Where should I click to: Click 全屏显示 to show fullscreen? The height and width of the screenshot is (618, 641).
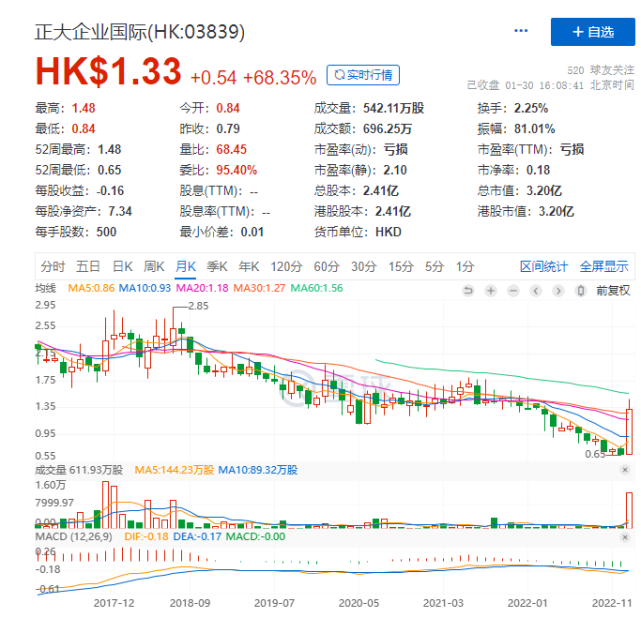[x=604, y=266]
